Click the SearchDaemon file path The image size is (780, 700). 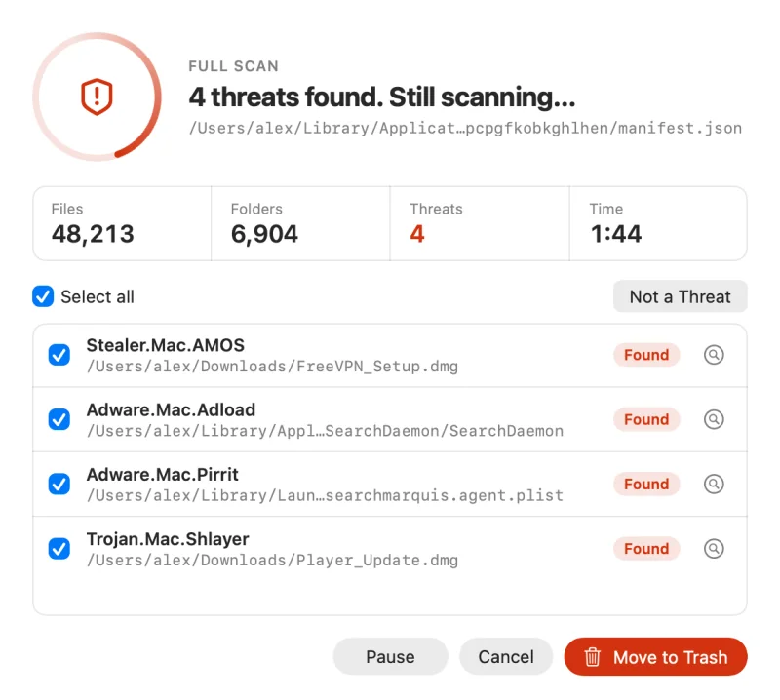(326, 431)
